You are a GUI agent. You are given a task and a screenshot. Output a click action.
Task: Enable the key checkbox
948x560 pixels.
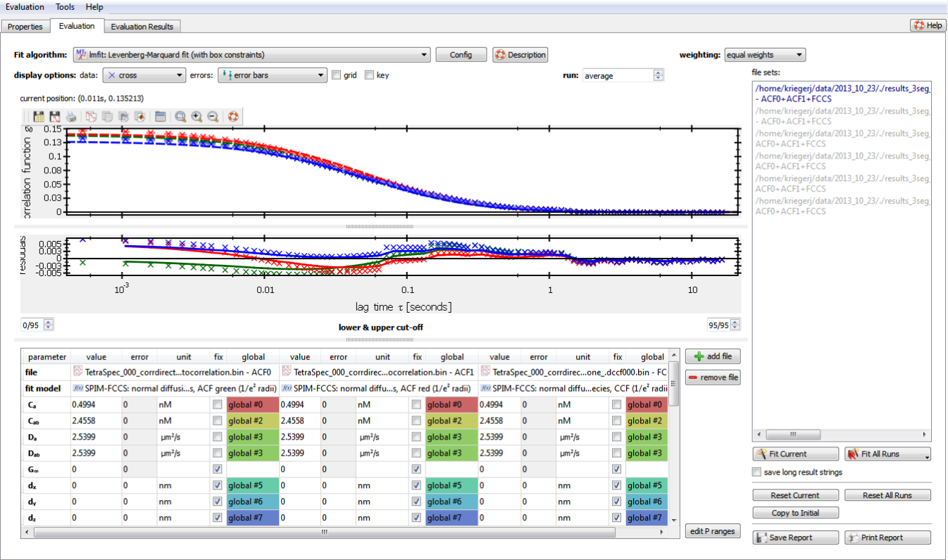[x=369, y=75]
